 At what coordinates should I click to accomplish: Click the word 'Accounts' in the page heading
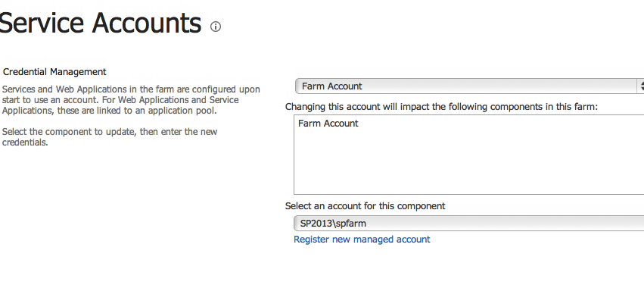coord(147,23)
